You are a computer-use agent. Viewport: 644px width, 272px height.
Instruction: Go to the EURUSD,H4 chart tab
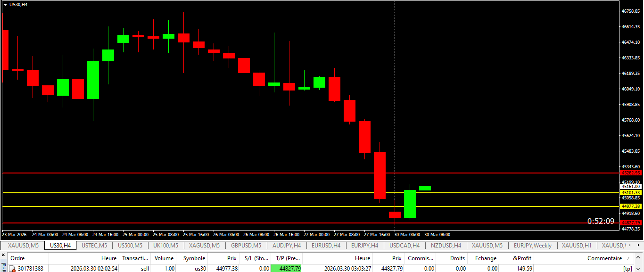(326, 246)
